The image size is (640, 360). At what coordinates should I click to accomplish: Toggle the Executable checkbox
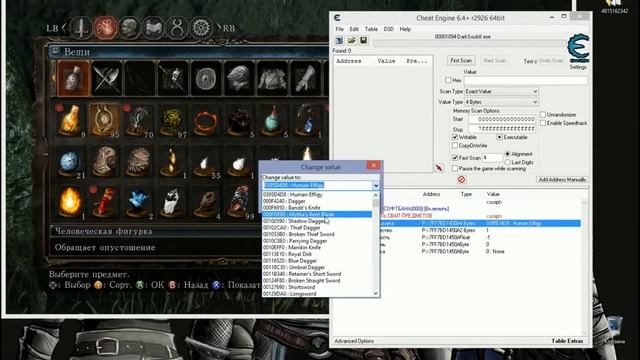[499, 137]
